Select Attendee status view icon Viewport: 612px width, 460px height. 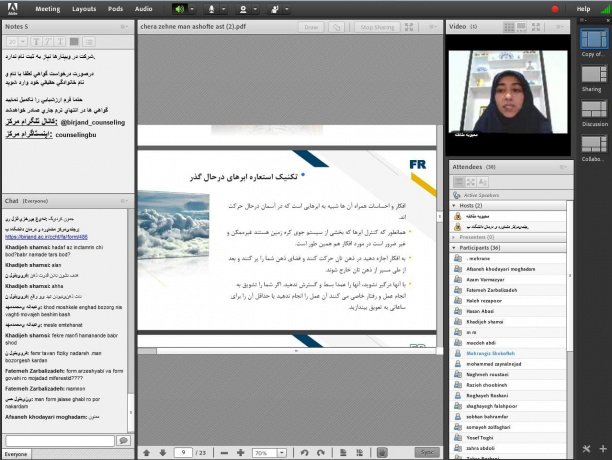[x=482, y=182]
